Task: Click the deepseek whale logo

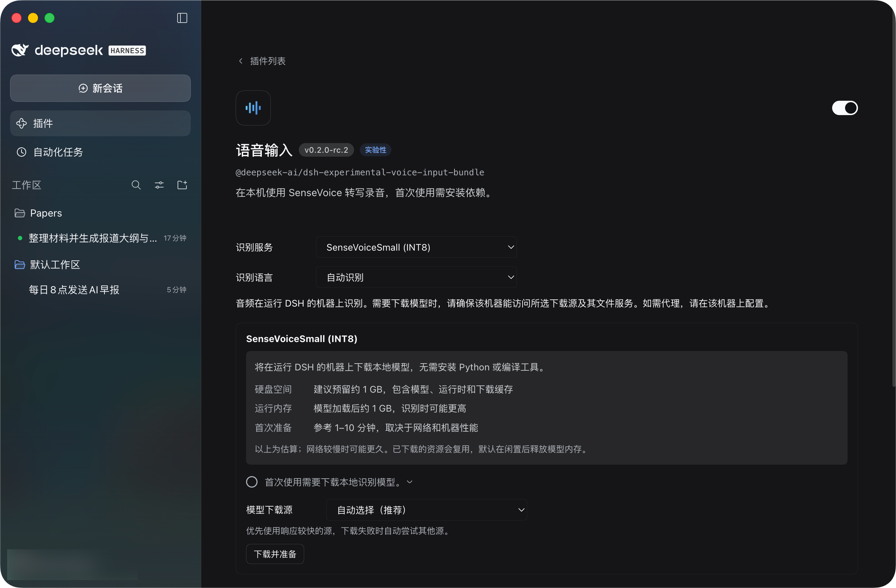Action: tap(20, 50)
